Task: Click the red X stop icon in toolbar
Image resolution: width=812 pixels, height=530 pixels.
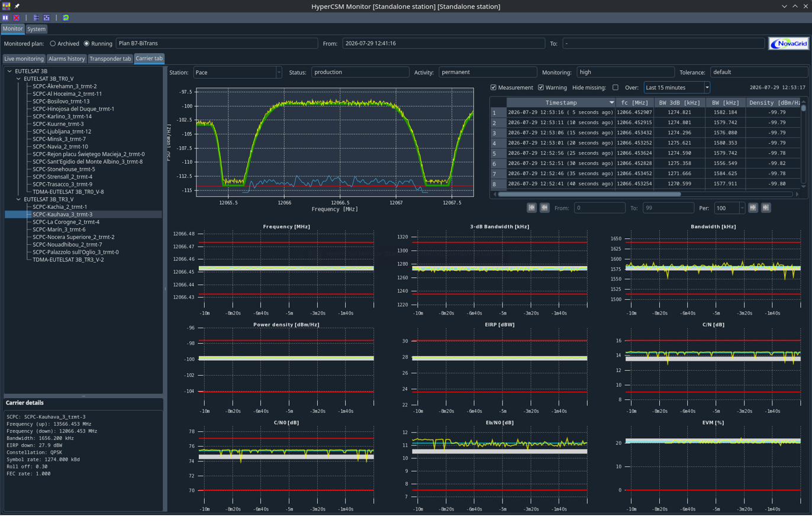Action: 16,18
